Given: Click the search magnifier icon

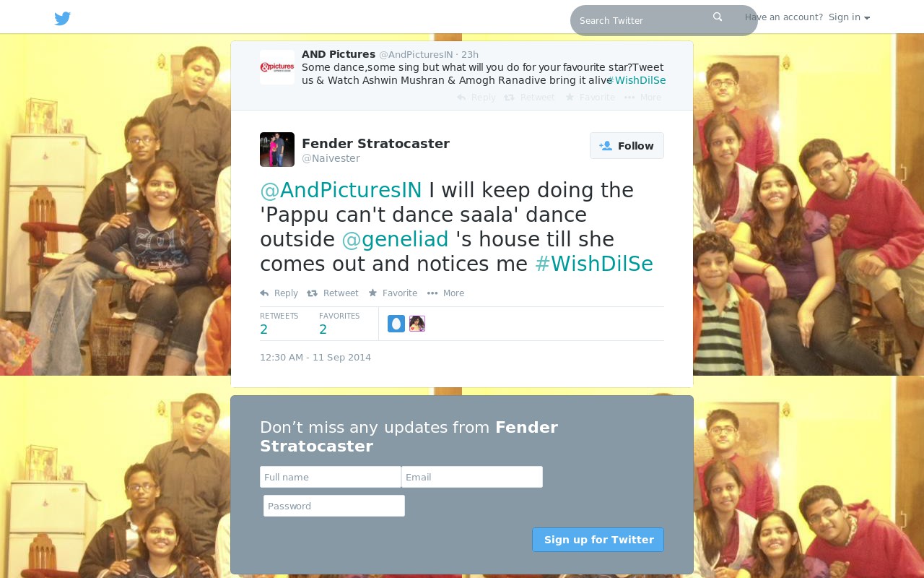Looking at the screenshot, I should point(718,17).
